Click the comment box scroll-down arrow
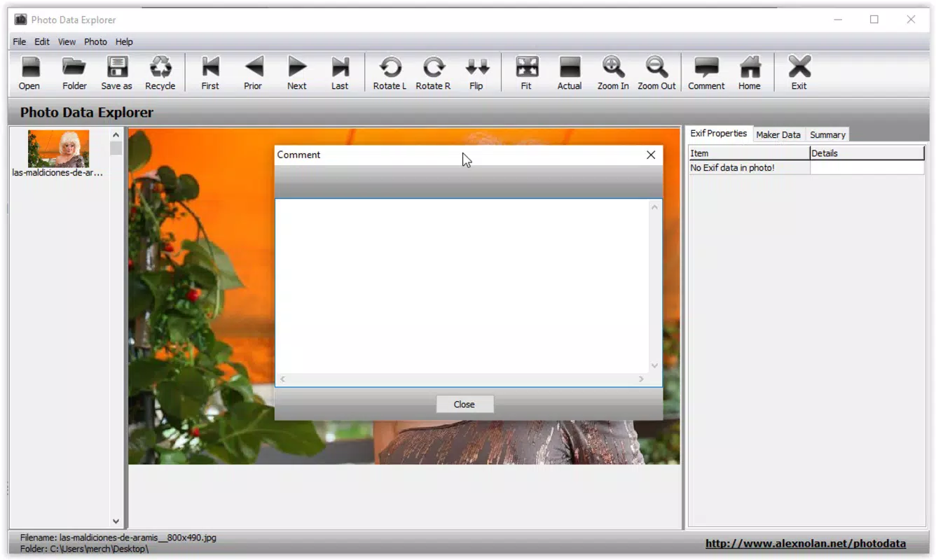Screen dimensions: 936x560 655,365
